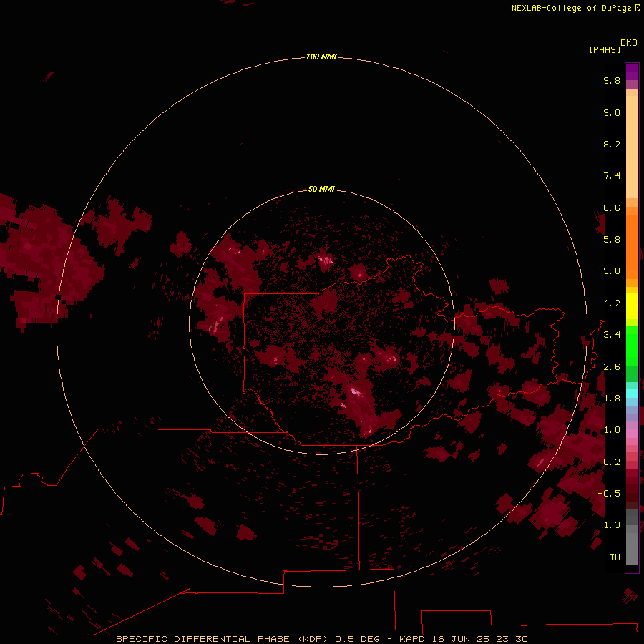Click the TH label on the color scale
This screenshot has width=644, height=644.
coord(615,557)
